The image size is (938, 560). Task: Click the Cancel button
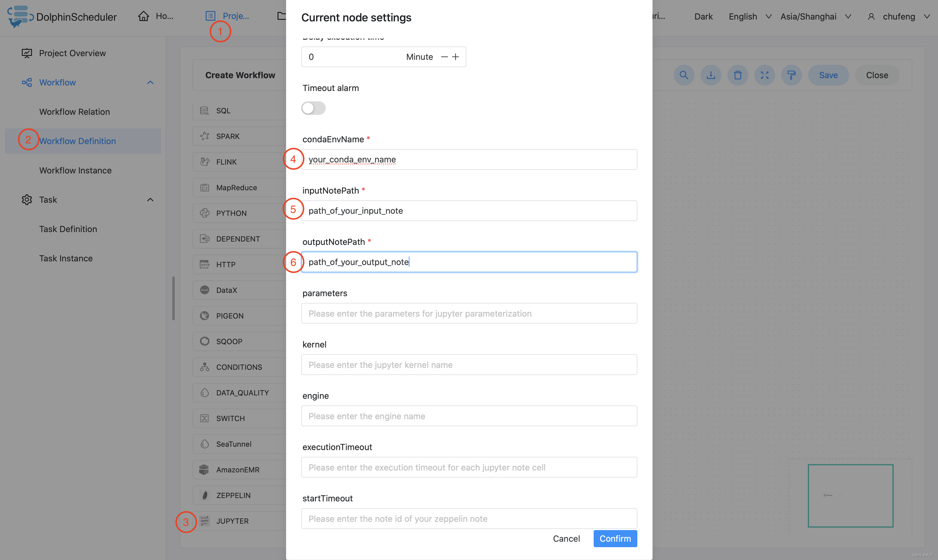click(566, 538)
